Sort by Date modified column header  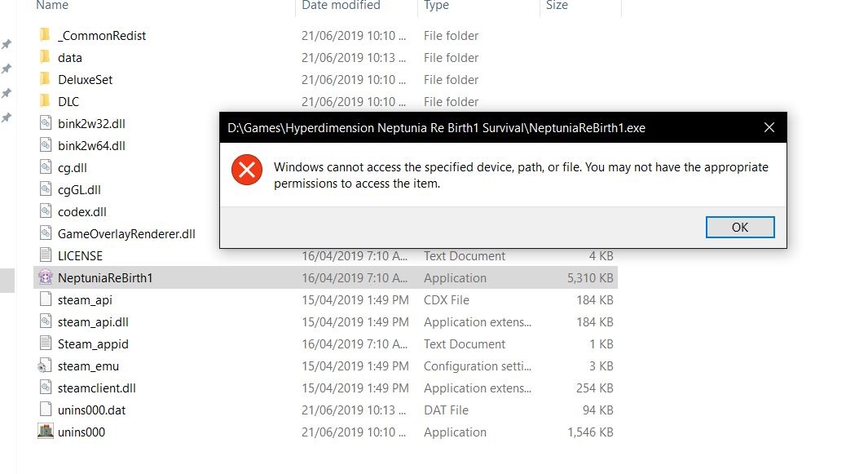pos(341,6)
